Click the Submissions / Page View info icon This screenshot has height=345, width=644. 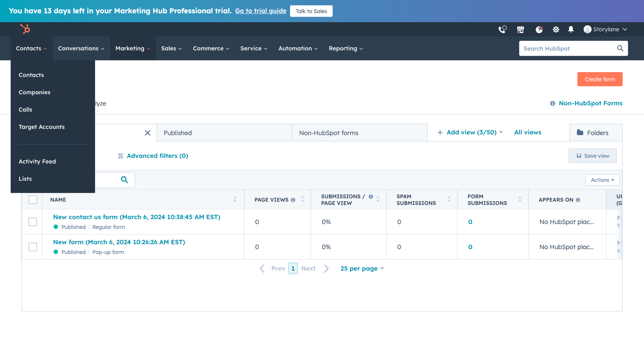[x=371, y=196]
